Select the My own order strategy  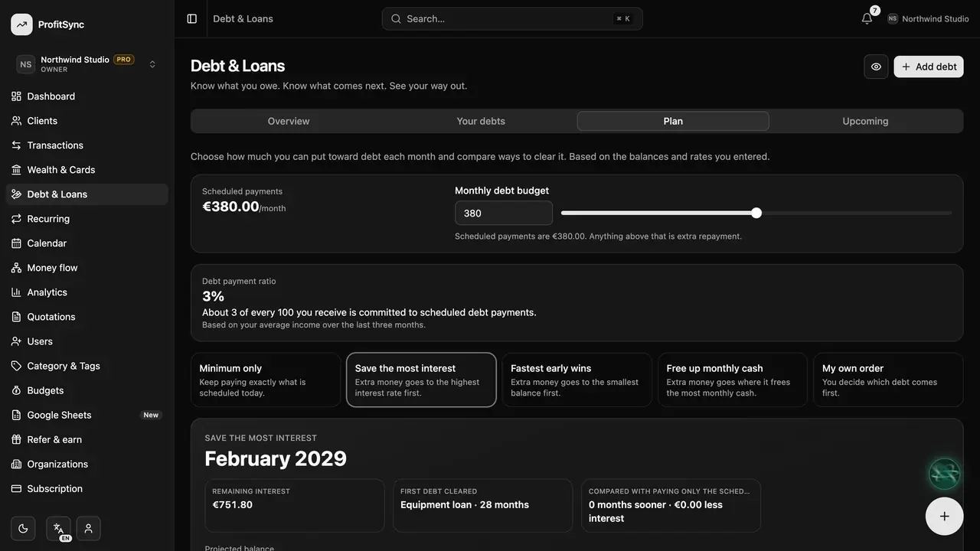tap(888, 380)
